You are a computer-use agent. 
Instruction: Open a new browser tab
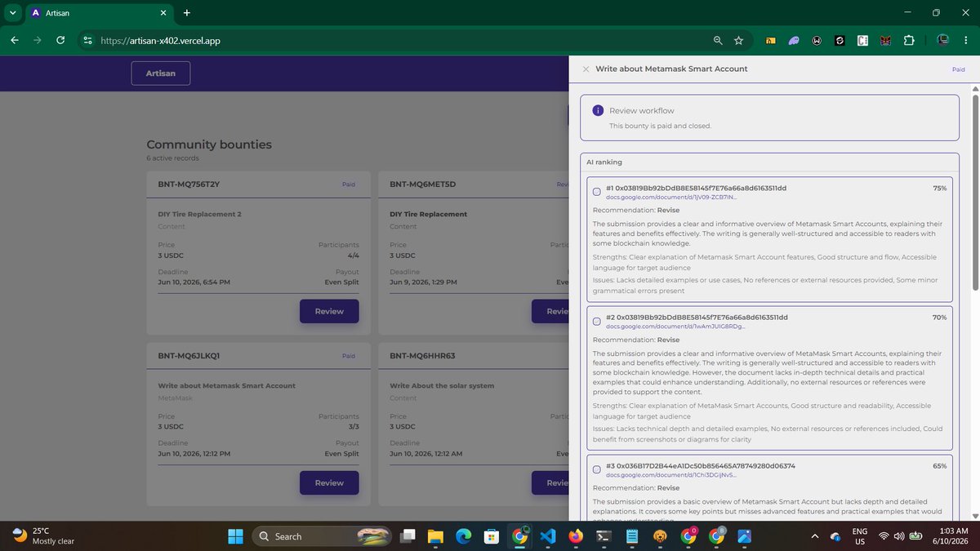point(187,13)
